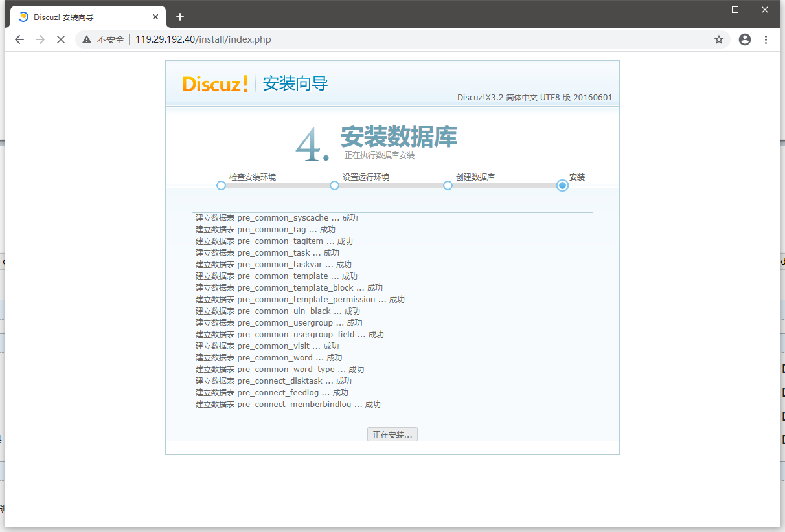Open the Chrome profile avatar

(745, 39)
